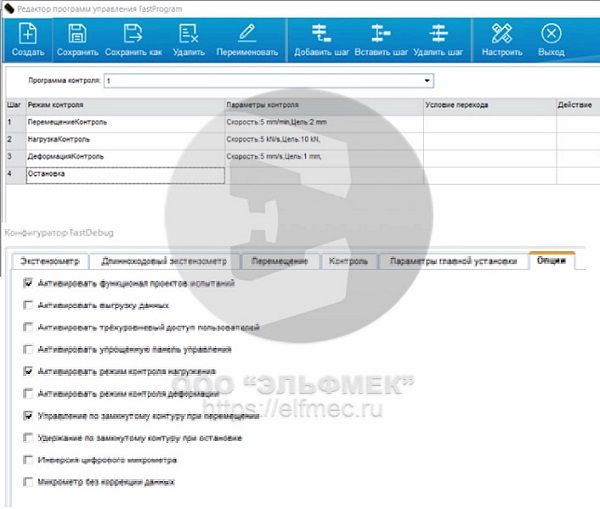The height and width of the screenshot is (509, 600).
Task: Open the Настроить (Configure) tools icon
Action: (502, 33)
